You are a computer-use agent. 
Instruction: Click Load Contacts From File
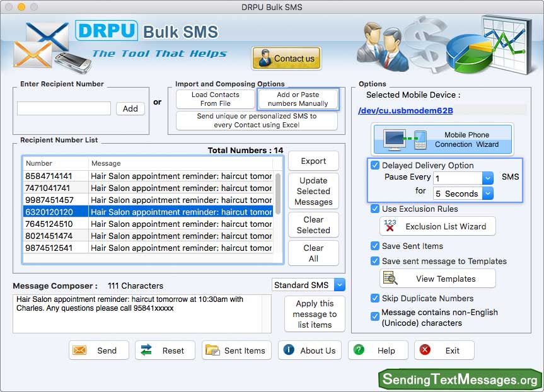pos(216,99)
